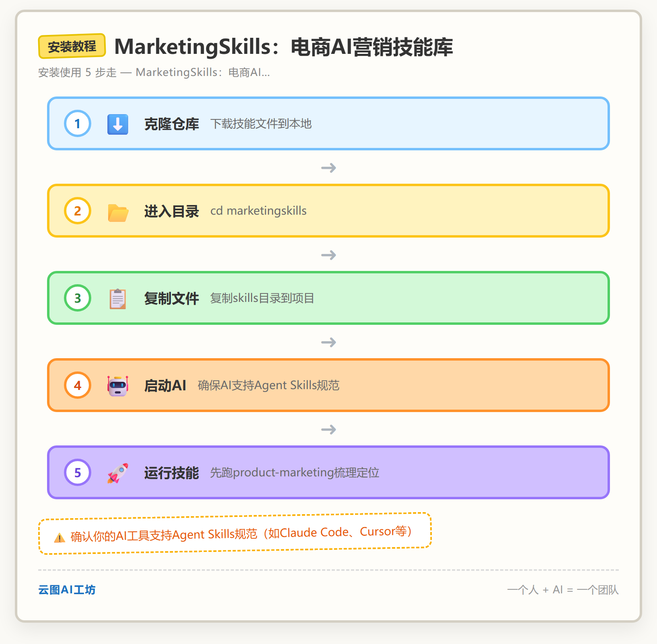
Task: Click the blue download arrow icon
Action: [x=118, y=124]
